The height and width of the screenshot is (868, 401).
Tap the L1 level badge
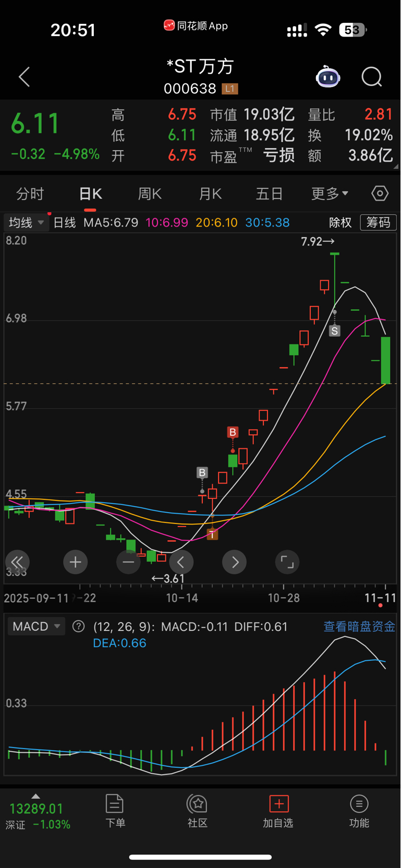tap(230, 89)
